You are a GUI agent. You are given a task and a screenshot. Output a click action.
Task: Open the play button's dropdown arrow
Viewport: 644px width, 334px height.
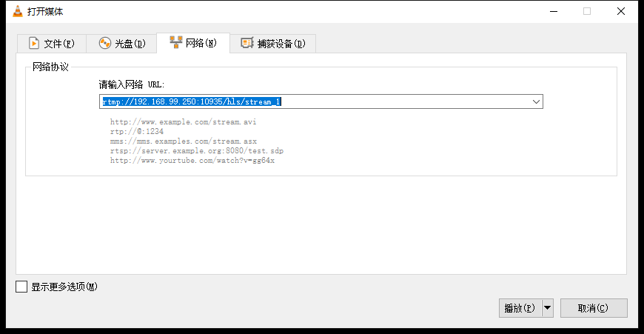pyautogui.click(x=548, y=308)
